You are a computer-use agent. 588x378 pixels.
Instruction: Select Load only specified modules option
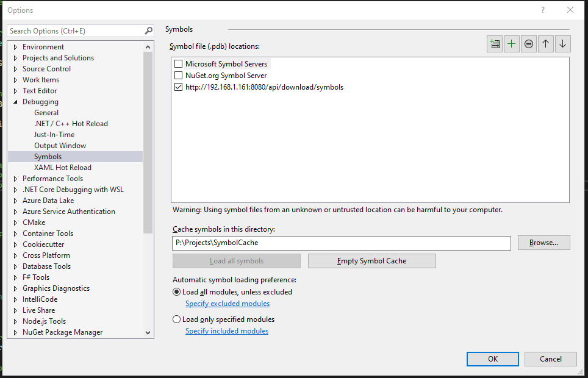point(177,319)
